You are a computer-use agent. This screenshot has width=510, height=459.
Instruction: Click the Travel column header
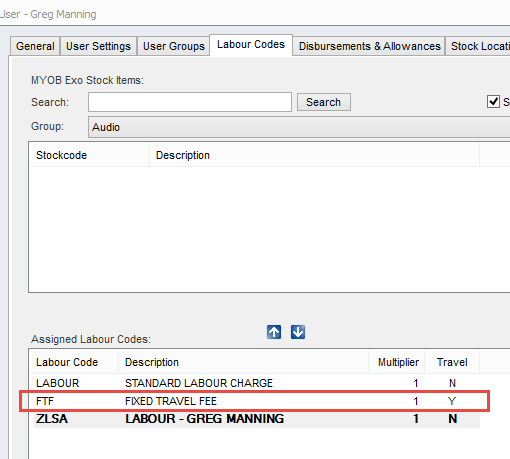click(452, 362)
